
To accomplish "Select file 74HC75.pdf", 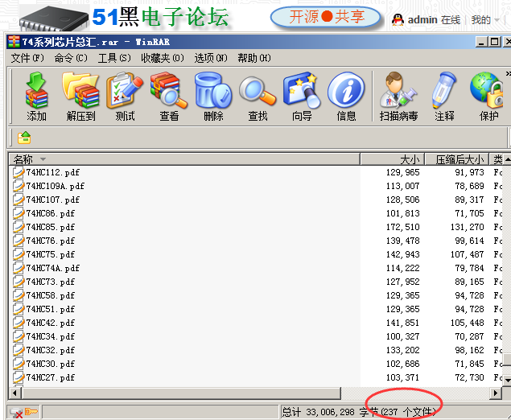I will (50, 254).
